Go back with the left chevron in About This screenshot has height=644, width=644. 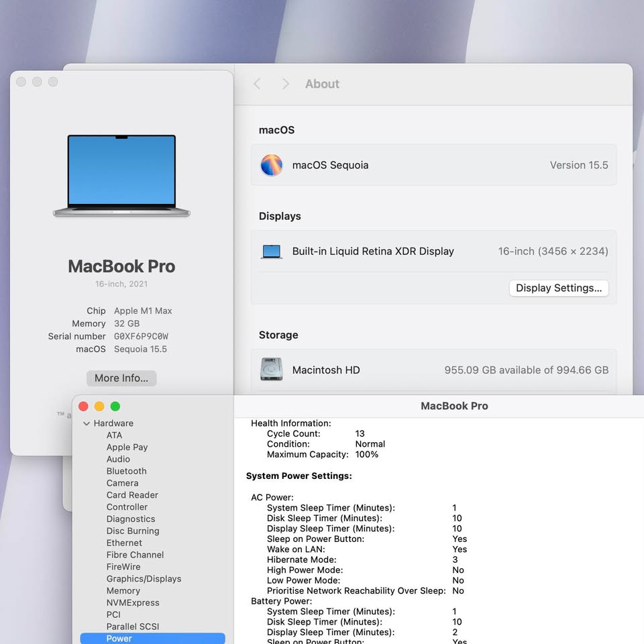[x=257, y=84]
